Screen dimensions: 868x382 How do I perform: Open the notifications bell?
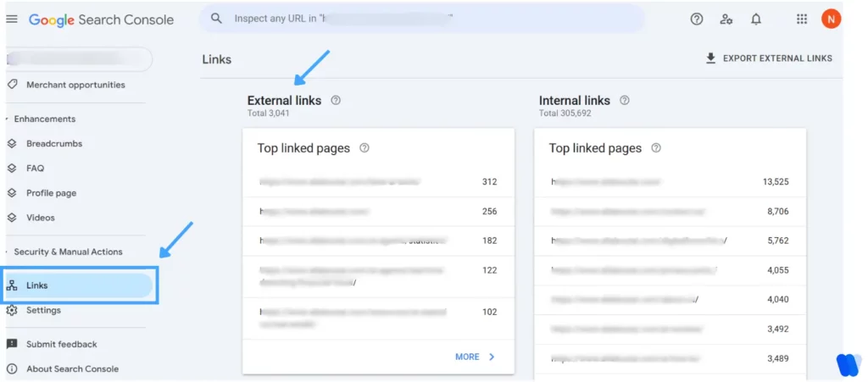click(755, 19)
